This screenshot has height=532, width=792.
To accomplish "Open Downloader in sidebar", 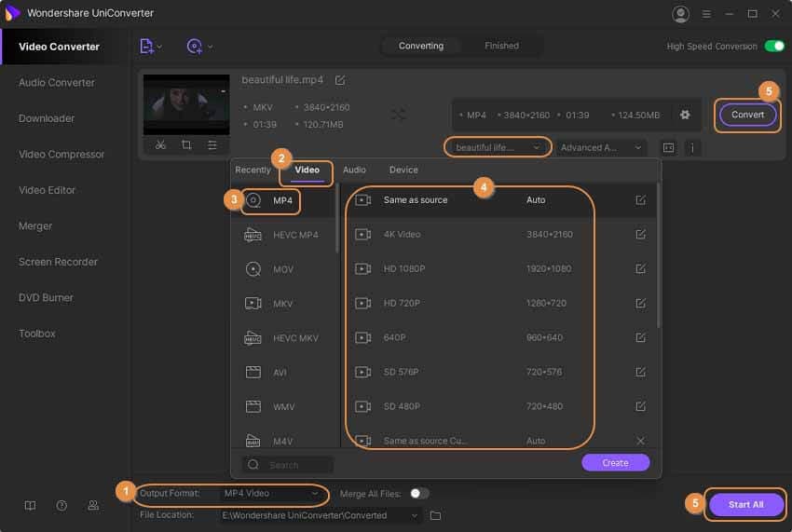I will pos(47,118).
